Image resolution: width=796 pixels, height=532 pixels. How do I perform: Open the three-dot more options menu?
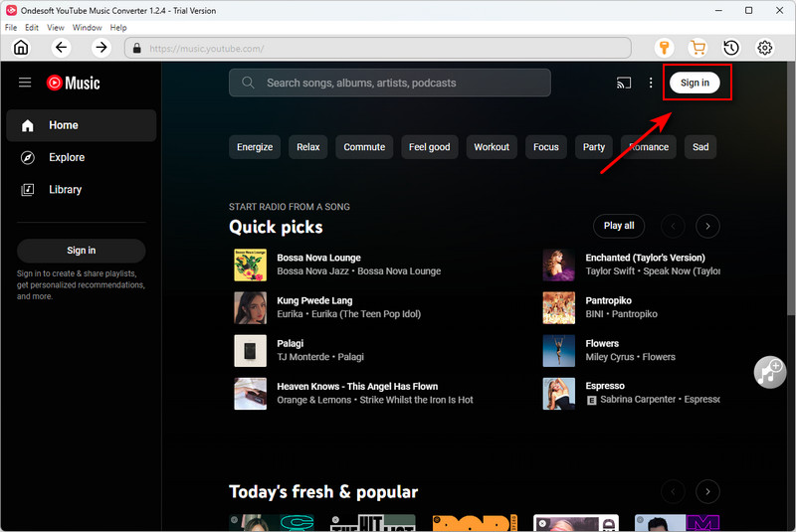pyautogui.click(x=651, y=83)
